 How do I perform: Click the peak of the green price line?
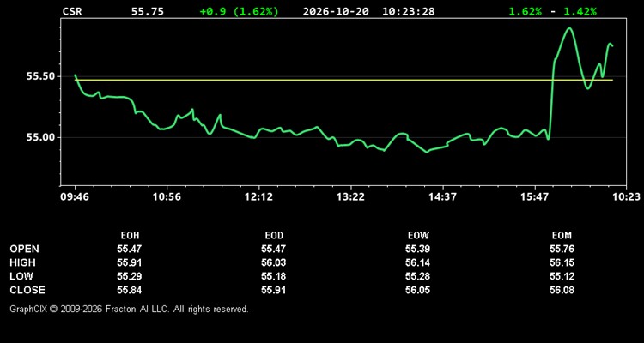tap(568, 28)
